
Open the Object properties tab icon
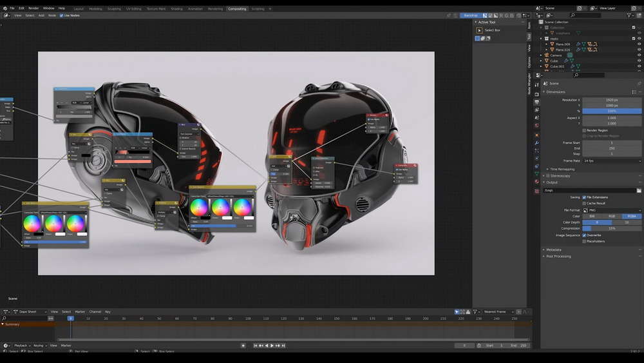point(537,135)
